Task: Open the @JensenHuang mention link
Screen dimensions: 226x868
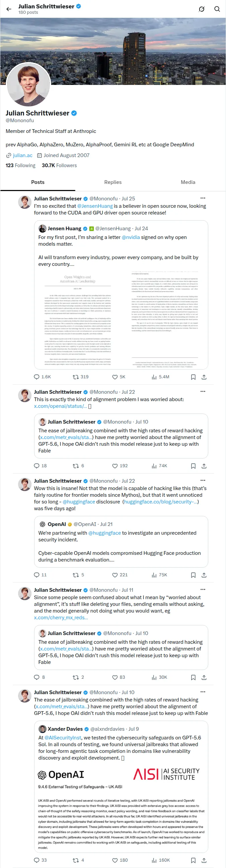Action: (95, 206)
